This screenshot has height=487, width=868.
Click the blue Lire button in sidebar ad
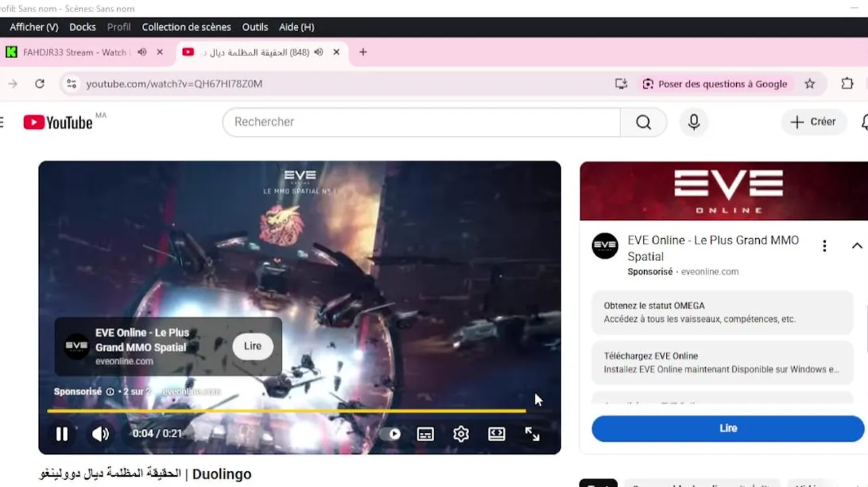click(x=728, y=428)
